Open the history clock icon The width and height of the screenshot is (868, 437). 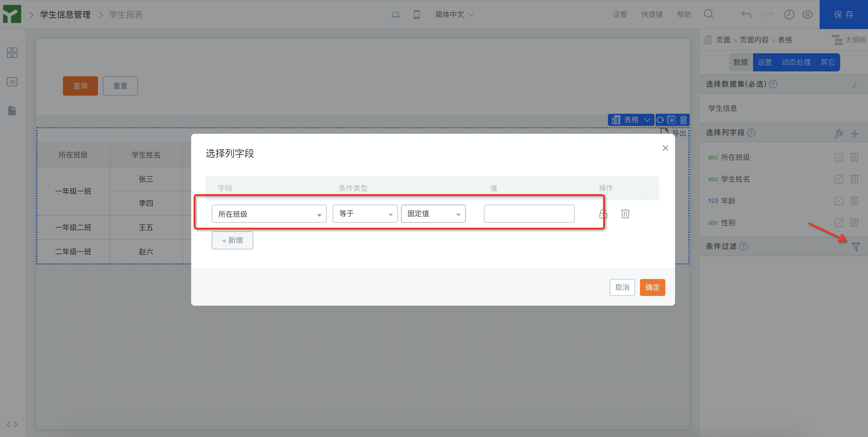789,15
